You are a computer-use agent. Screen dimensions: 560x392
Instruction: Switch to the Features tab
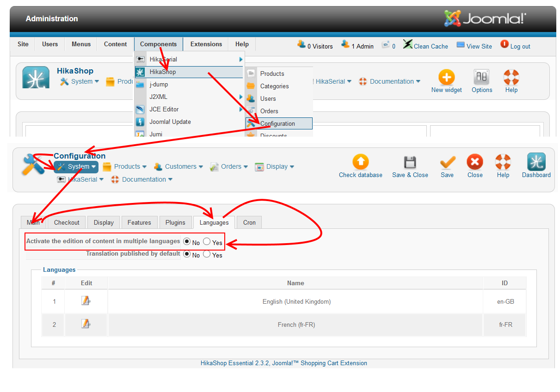[x=139, y=222]
